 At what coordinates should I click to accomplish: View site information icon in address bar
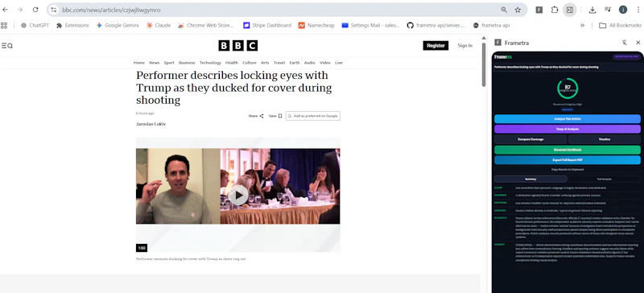coord(54,10)
